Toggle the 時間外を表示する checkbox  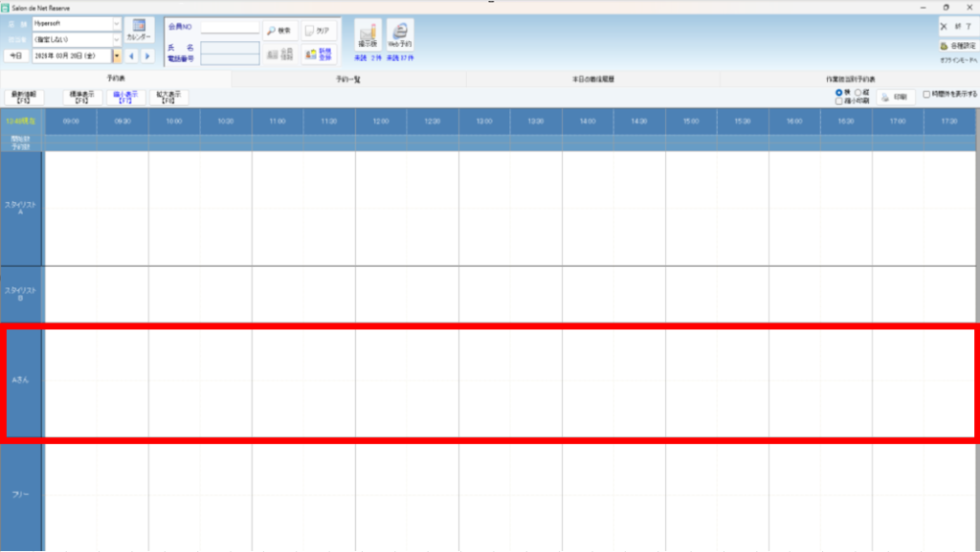pyautogui.click(x=926, y=94)
